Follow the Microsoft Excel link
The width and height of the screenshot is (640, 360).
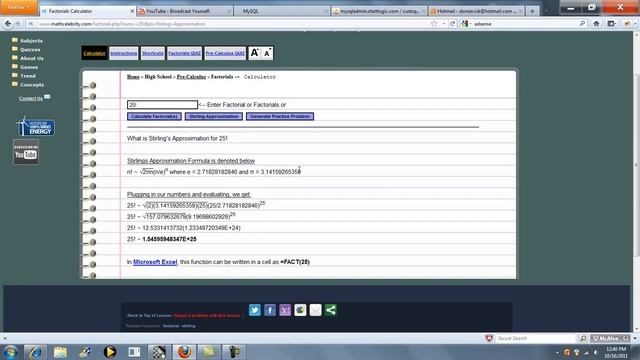click(x=155, y=262)
